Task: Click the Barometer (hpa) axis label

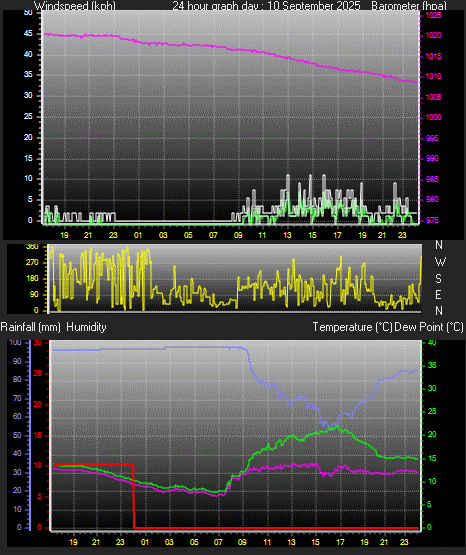Action: pyautogui.click(x=409, y=5)
